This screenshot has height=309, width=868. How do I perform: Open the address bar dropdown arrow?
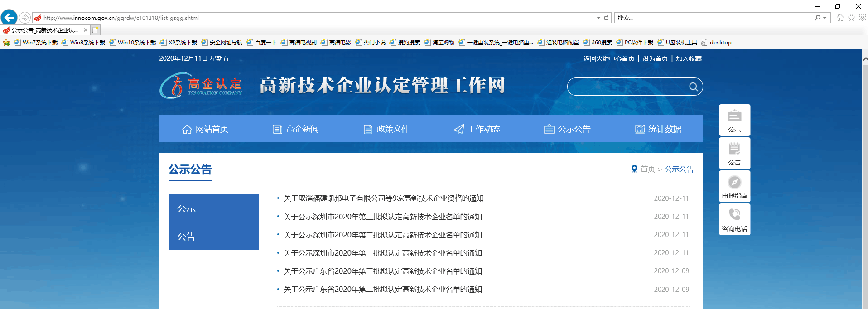tap(598, 18)
